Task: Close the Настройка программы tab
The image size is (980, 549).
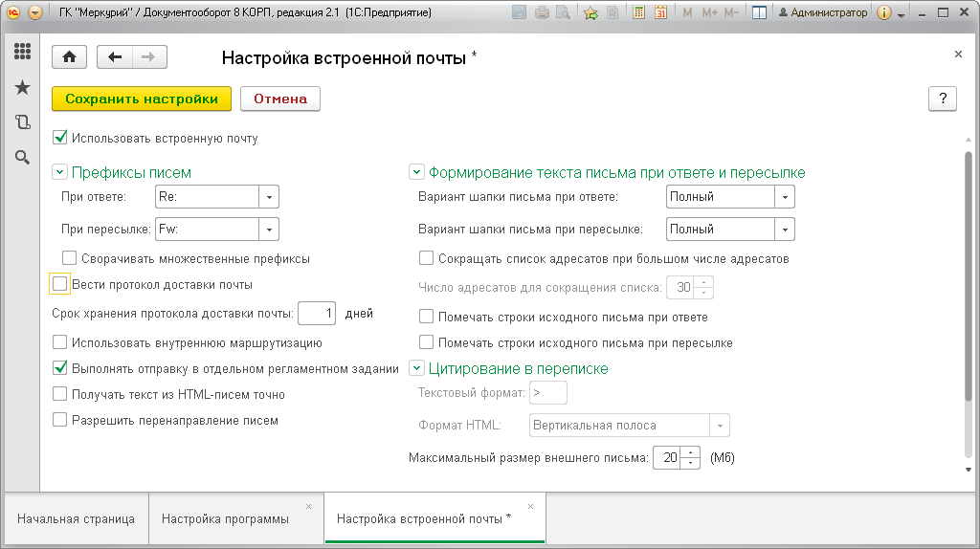Action: (308, 507)
